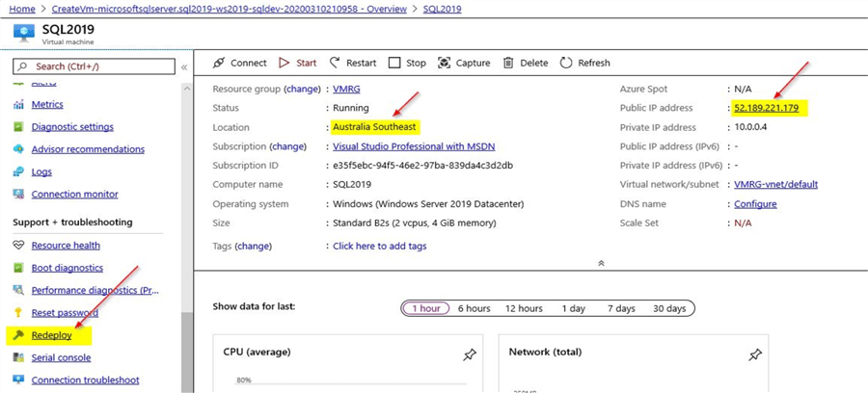868x393 pixels.
Task: Open Performance diagnostics page
Action: (x=95, y=290)
